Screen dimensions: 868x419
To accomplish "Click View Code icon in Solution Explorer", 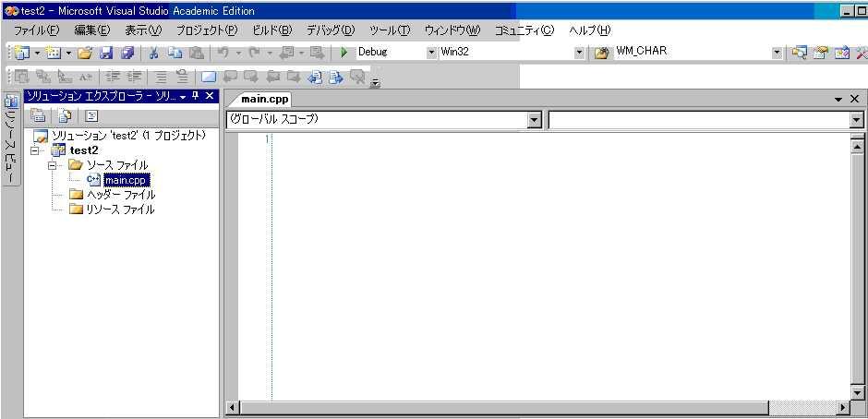I will coord(91,115).
